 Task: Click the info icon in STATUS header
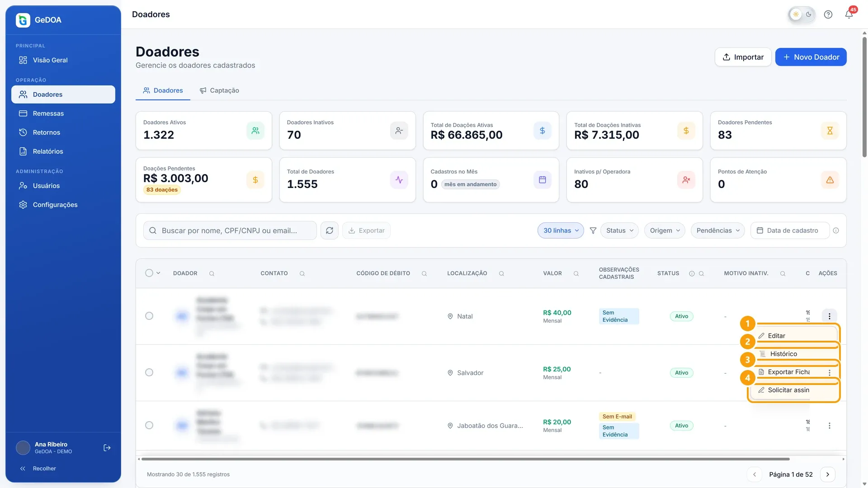692,273
